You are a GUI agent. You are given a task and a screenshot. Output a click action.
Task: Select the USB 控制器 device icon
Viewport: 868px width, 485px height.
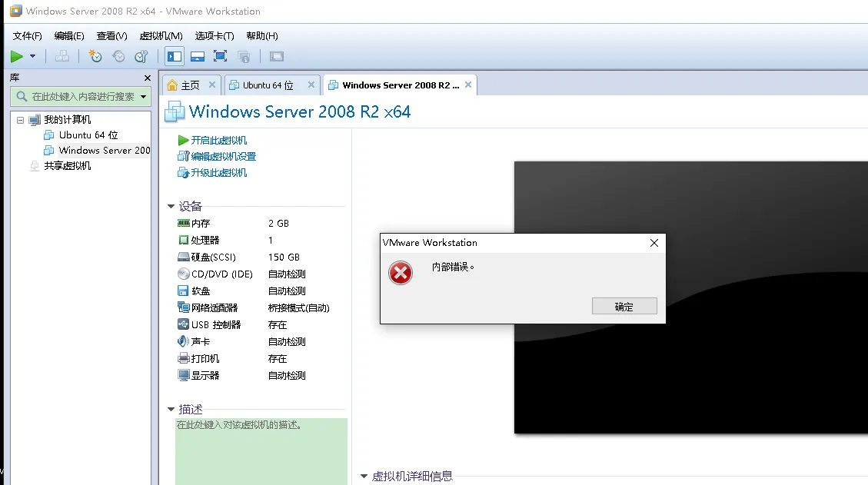pyautogui.click(x=183, y=324)
